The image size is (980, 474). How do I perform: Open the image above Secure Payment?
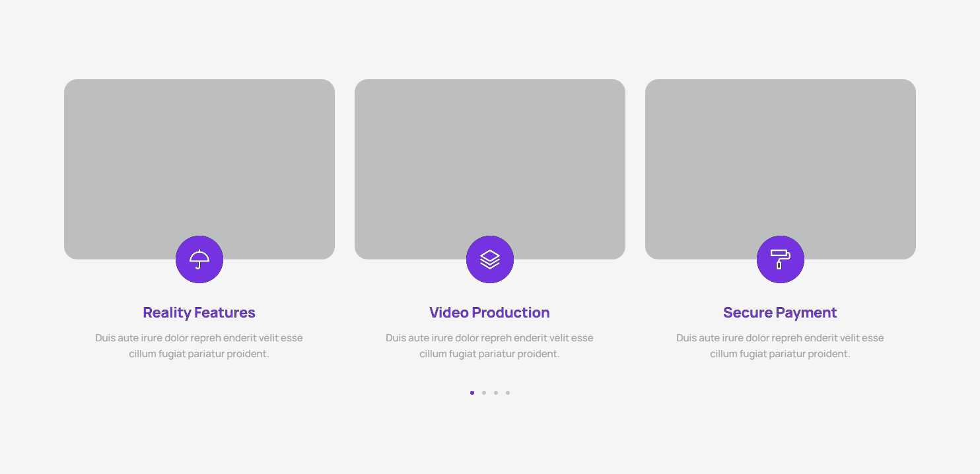point(781,158)
